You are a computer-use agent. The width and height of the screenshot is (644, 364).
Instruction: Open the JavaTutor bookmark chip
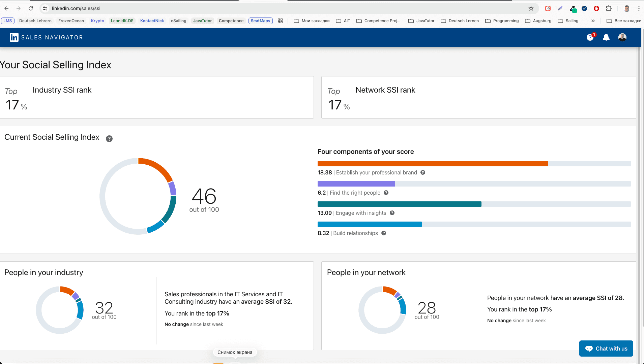click(202, 21)
